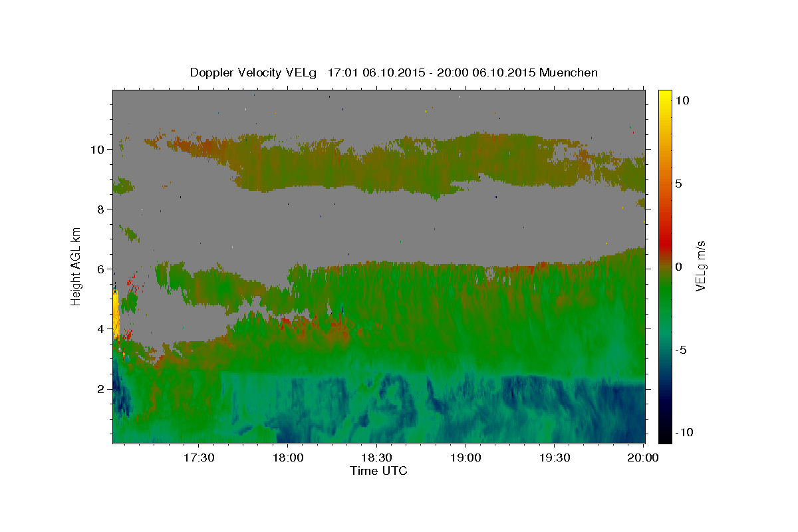
Task: Click the colorbar label '-5'
Action: [680, 349]
